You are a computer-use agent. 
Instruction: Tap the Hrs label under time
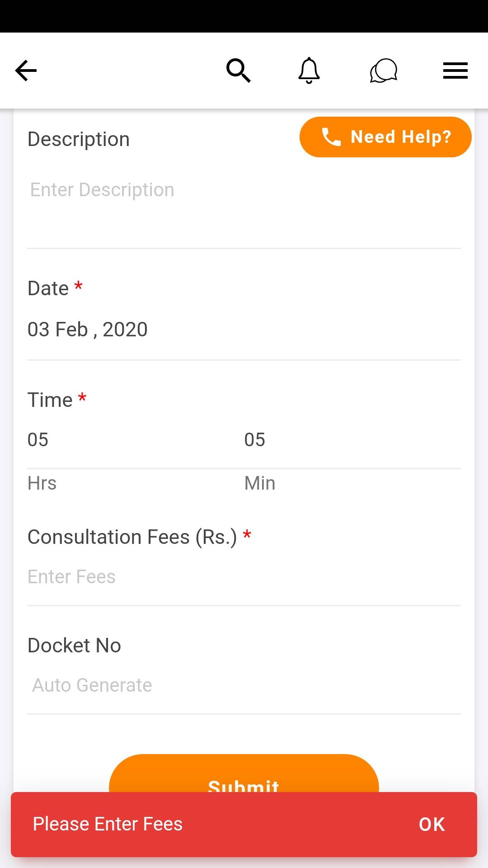42,483
